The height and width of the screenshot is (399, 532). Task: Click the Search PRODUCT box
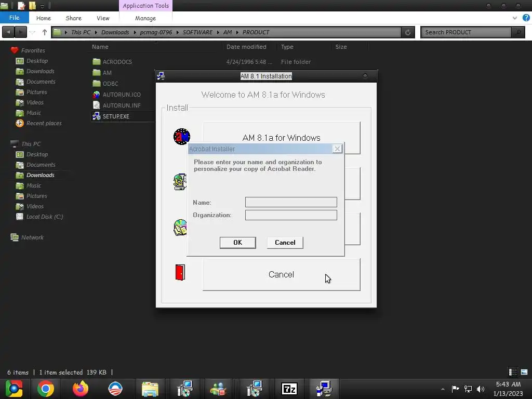[x=466, y=32]
